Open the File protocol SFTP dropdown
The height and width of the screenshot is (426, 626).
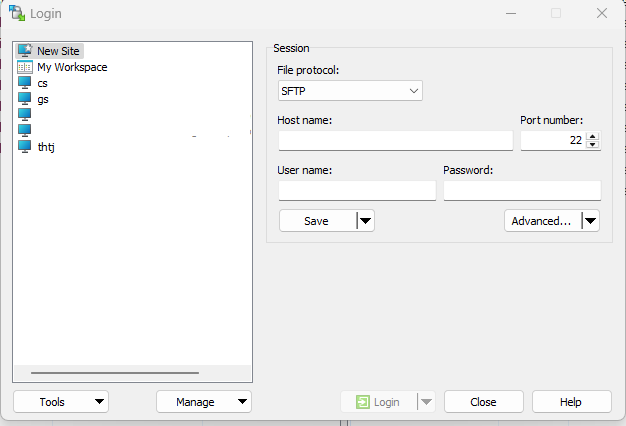click(x=350, y=91)
